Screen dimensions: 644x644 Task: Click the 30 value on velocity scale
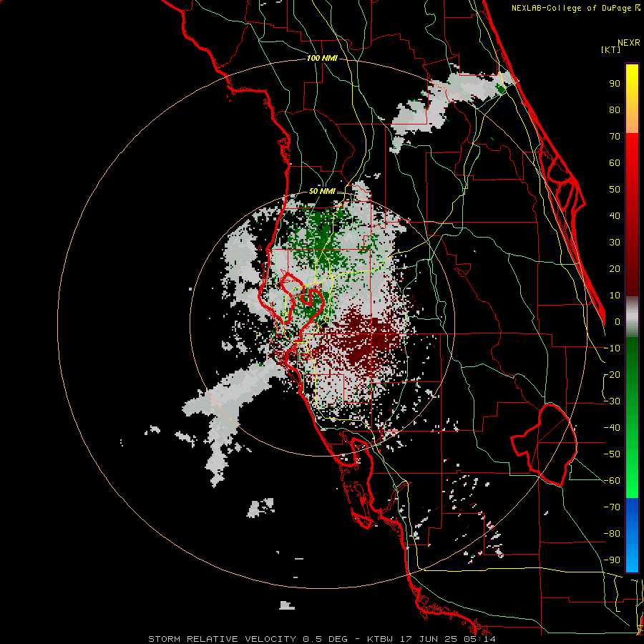(615, 243)
